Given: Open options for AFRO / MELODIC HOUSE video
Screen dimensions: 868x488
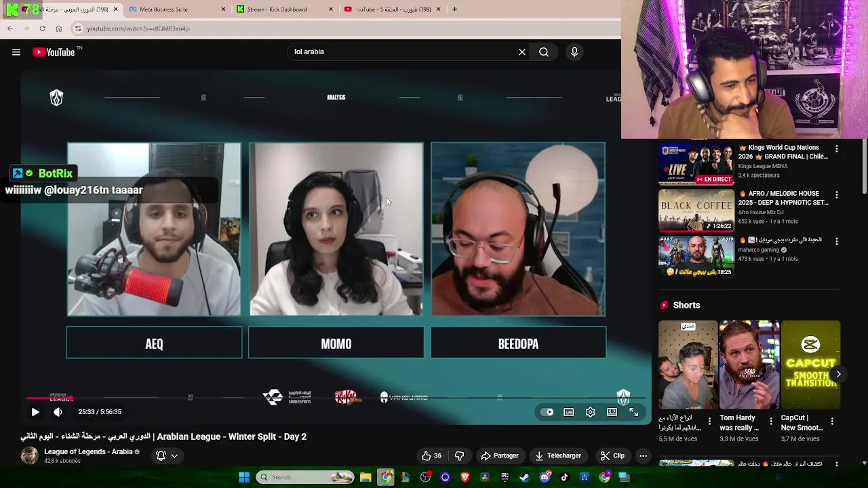Looking at the screenshot, I should 837,195.
